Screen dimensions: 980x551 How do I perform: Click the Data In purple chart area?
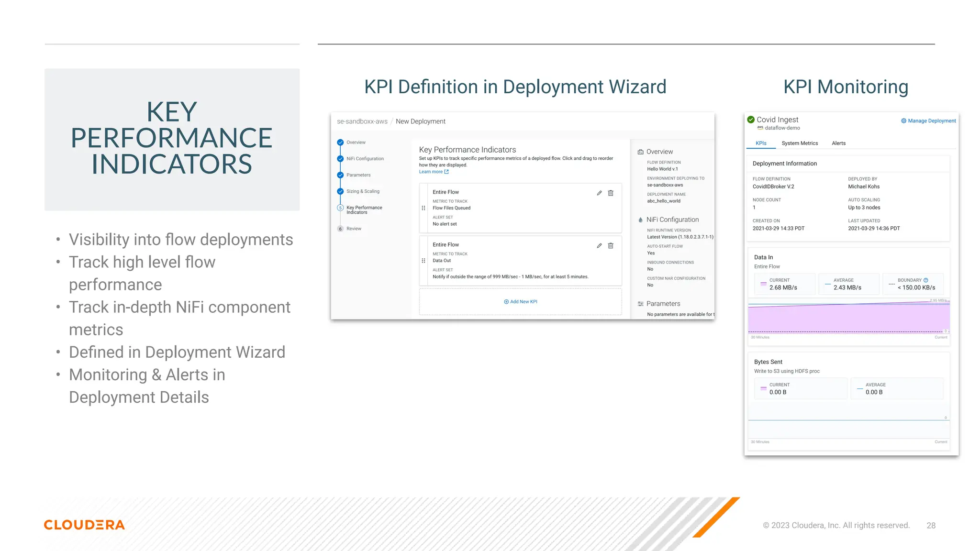[x=848, y=318]
